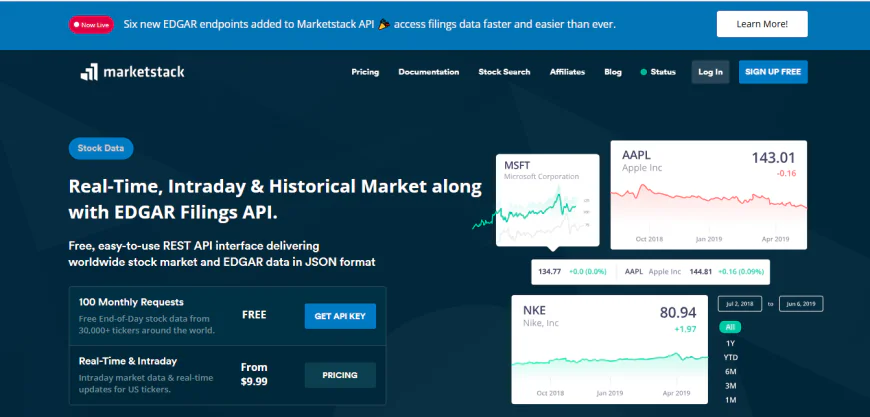Click the PRICING button in plan card
Image resolution: width=870 pixels, height=417 pixels.
(x=340, y=375)
